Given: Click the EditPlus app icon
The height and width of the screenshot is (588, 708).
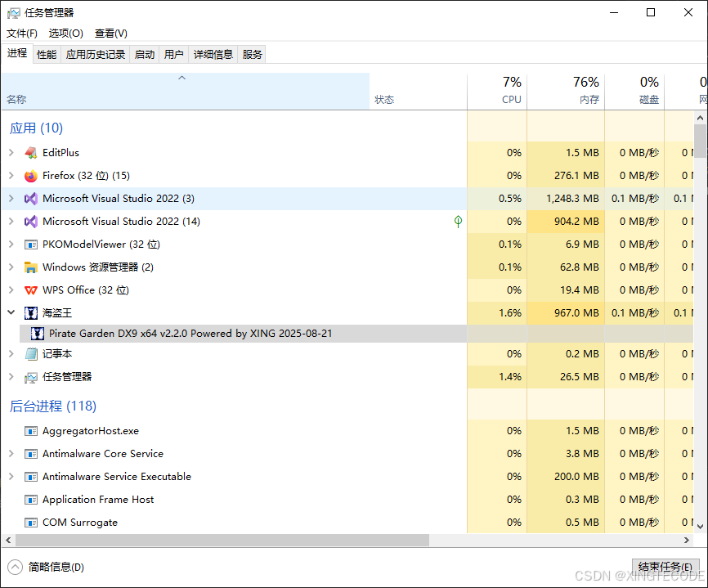Looking at the screenshot, I should 31,153.
